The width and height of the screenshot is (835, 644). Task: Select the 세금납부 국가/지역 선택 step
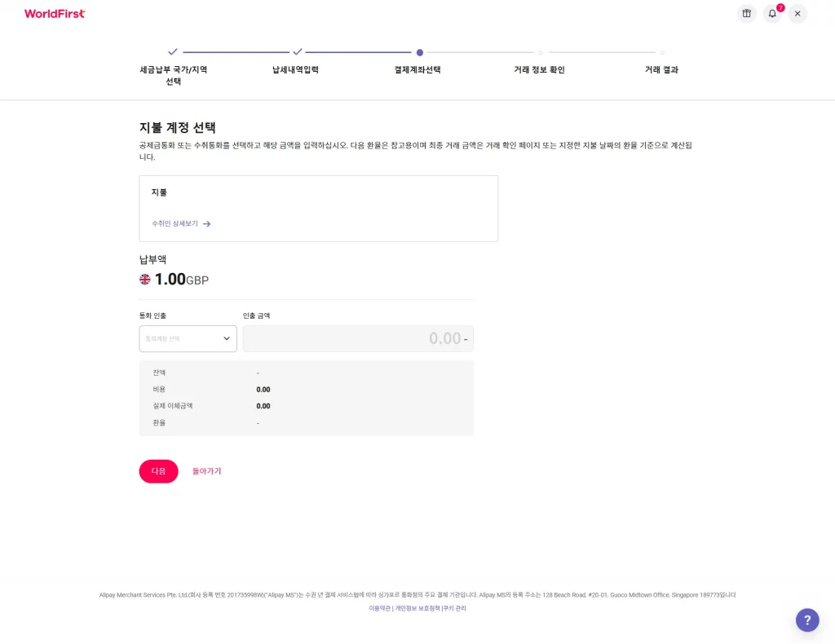tap(173, 75)
